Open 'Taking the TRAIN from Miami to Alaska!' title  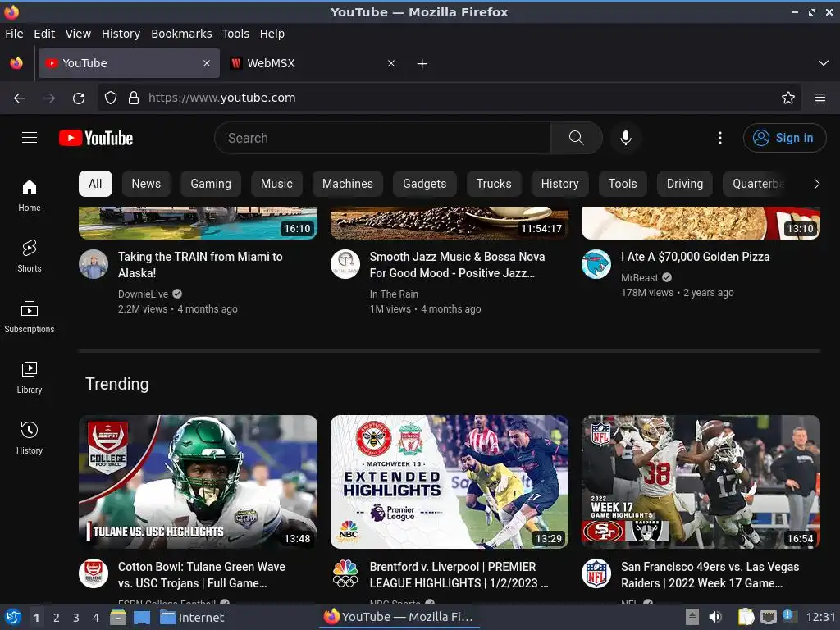(x=200, y=265)
